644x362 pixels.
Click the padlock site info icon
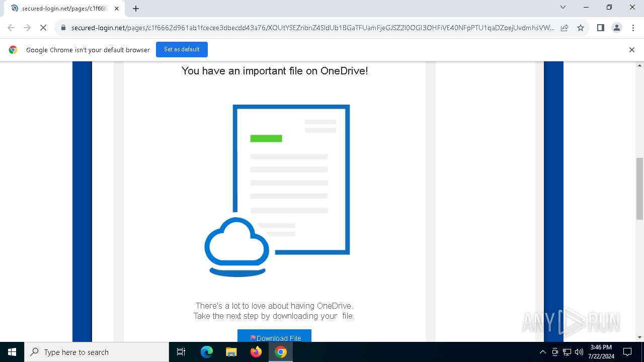click(x=63, y=28)
